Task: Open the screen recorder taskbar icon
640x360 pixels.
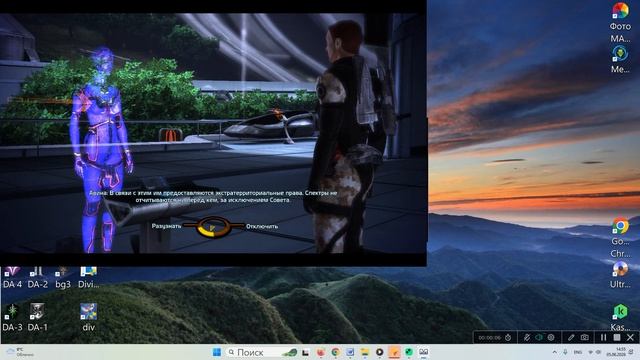Action: pos(424,352)
